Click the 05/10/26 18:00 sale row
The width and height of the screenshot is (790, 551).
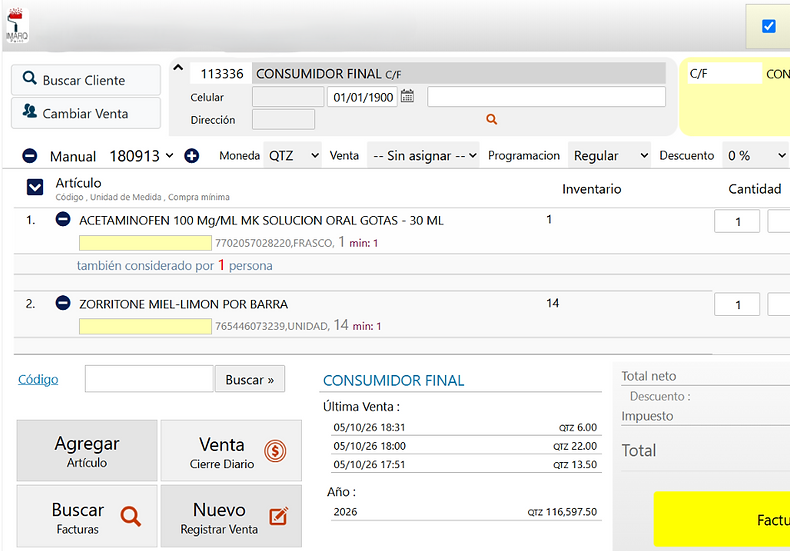click(465, 446)
